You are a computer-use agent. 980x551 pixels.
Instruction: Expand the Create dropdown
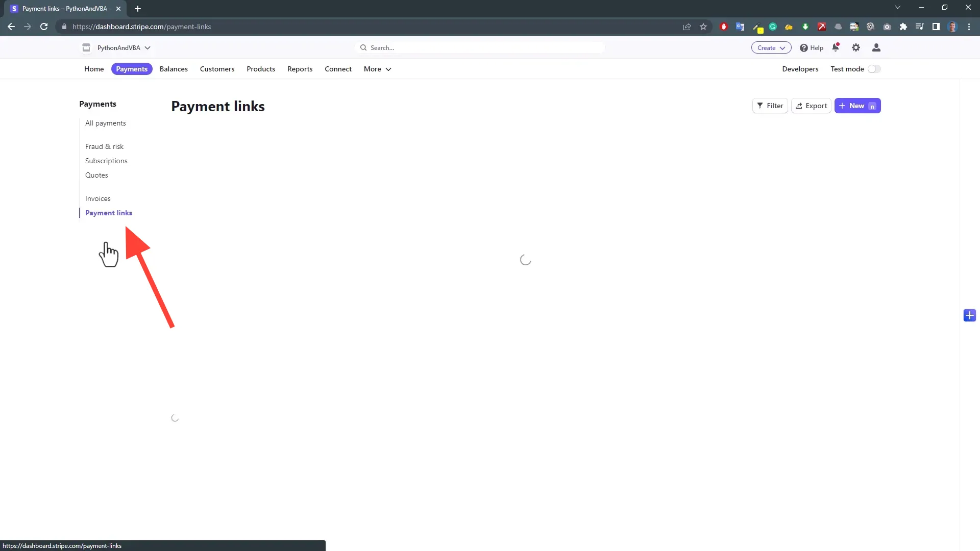pyautogui.click(x=771, y=47)
